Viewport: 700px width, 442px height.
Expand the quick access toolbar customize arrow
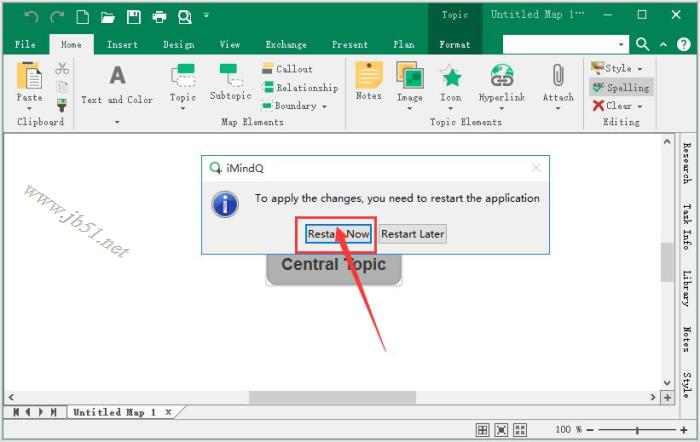(x=206, y=15)
